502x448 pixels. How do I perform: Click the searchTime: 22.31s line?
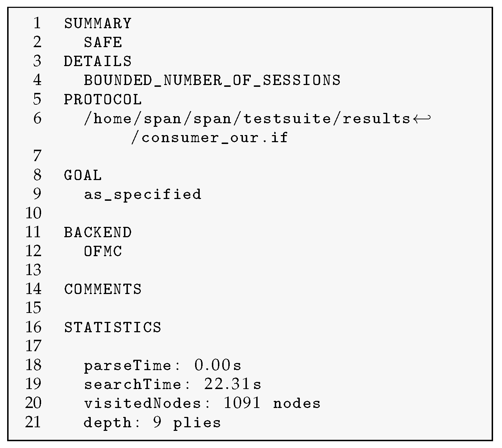coord(173,384)
